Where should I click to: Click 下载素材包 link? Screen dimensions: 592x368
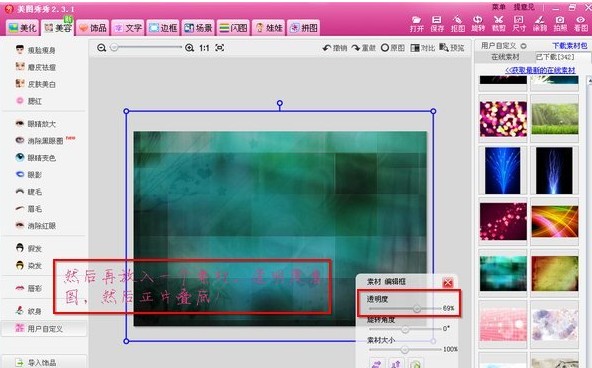tap(570, 46)
